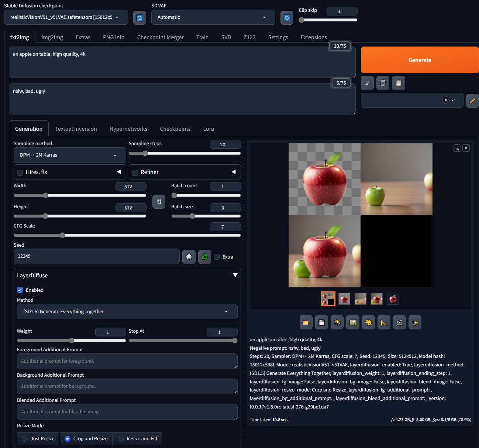Switch to the img2img tab
This screenshot has height=448, width=479.
52,37
